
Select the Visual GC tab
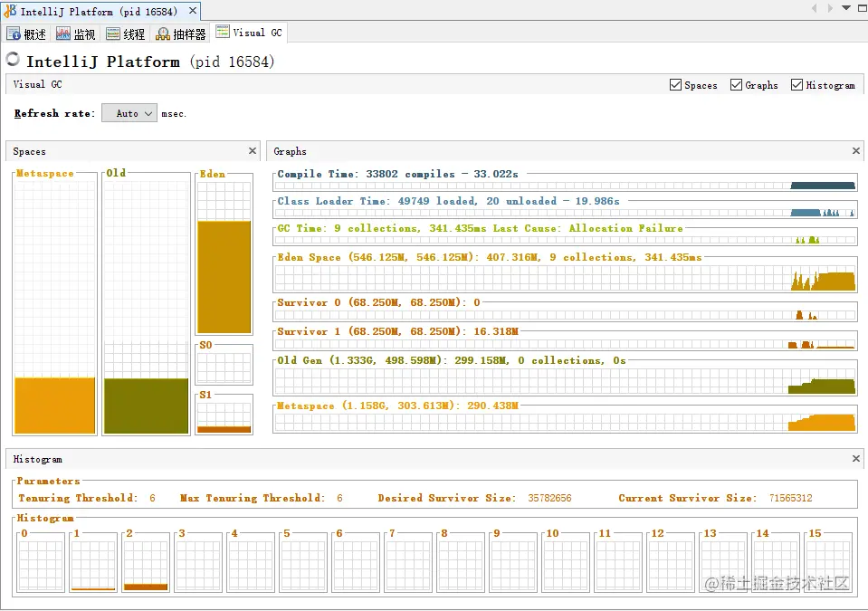(250, 33)
